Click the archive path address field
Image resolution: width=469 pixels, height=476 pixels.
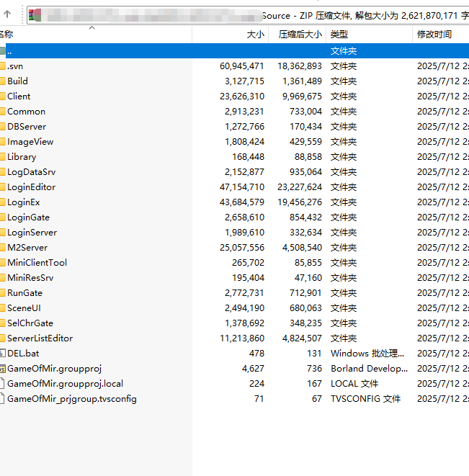[248, 15]
